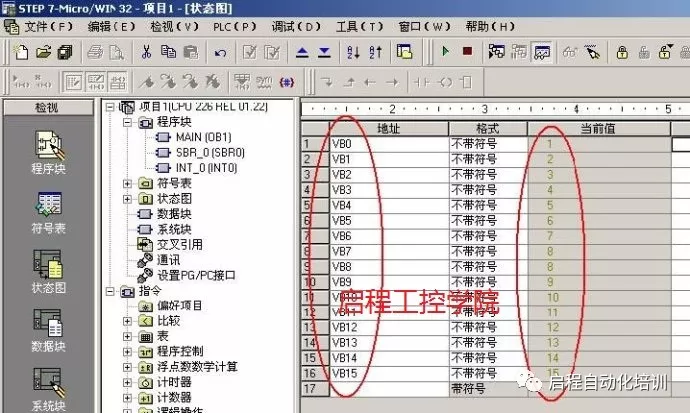Collapse the 程序块 tree node
Image resolution: width=690 pixels, height=413 pixels.
click(x=127, y=122)
